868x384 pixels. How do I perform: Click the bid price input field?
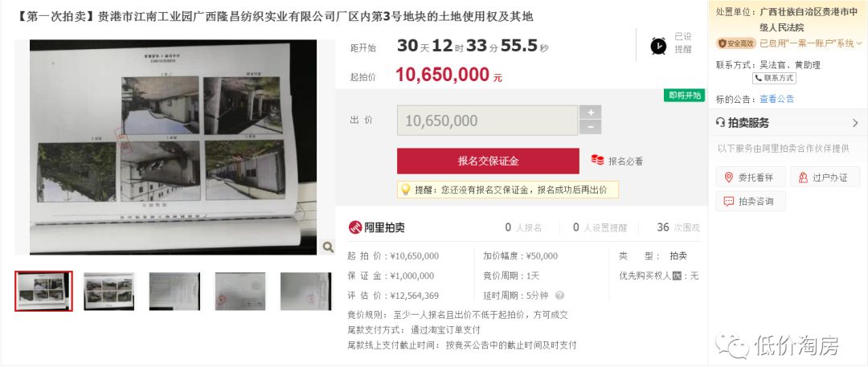(x=487, y=121)
